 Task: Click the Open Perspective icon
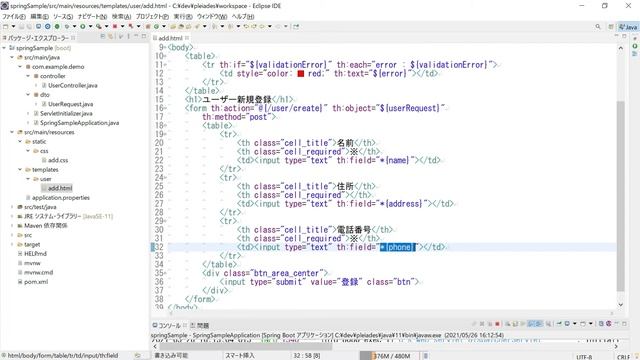[x=611, y=27]
